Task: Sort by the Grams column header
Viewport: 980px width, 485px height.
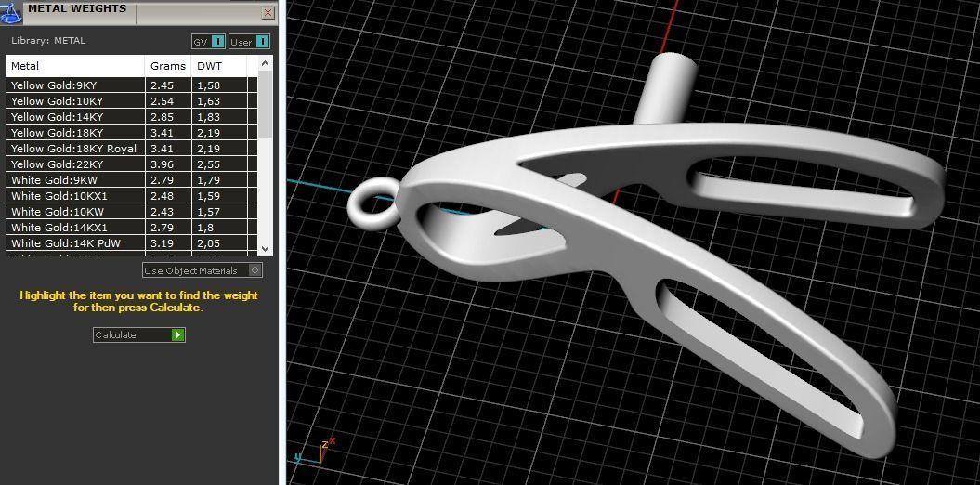Action: (x=168, y=66)
